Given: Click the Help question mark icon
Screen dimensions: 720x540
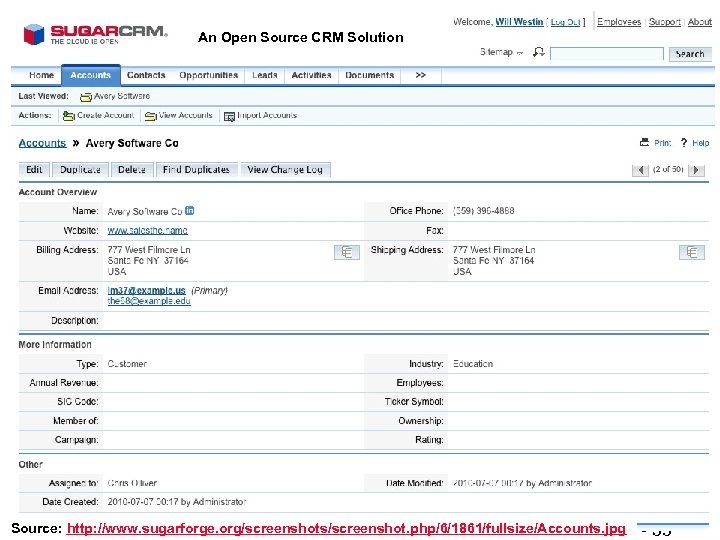Looking at the screenshot, I should click(684, 143).
